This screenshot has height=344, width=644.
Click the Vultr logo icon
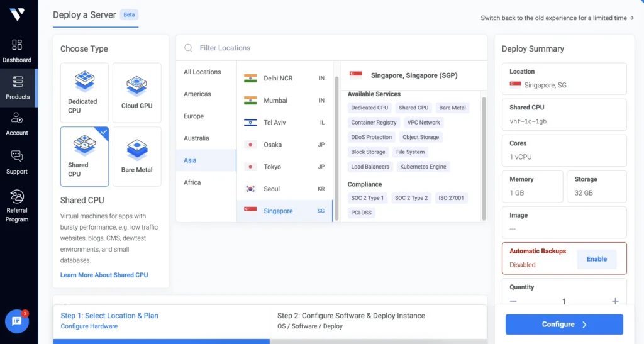(17, 14)
